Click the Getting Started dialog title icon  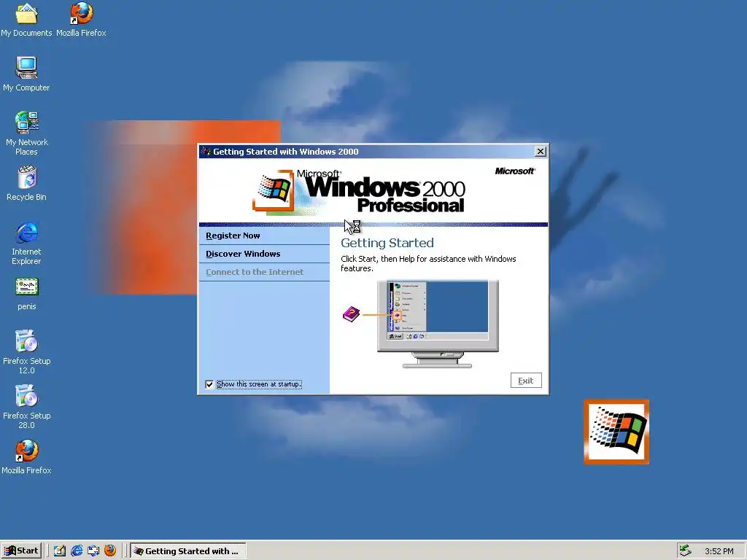206,152
